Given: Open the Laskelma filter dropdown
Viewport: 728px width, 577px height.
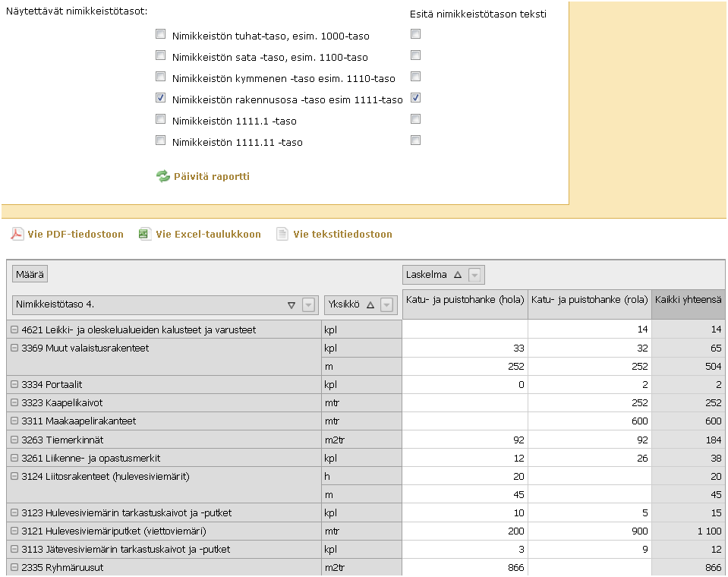Looking at the screenshot, I should pyautogui.click(x=475, y=275).
